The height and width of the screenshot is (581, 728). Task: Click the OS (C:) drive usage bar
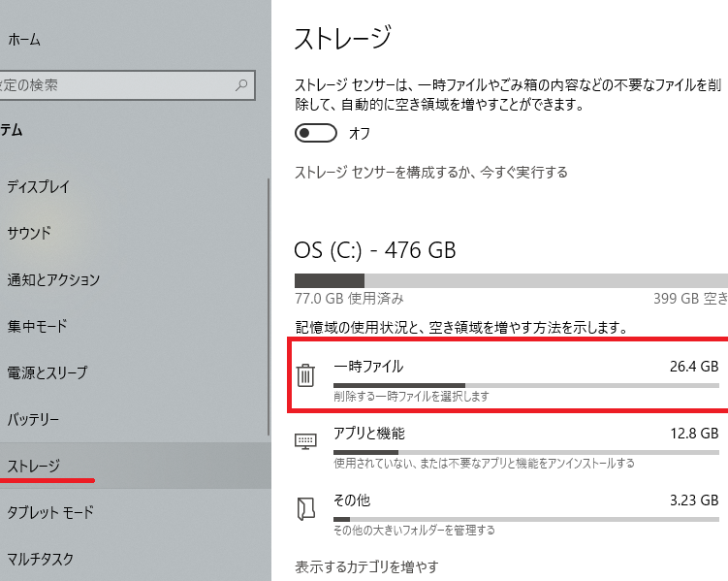[510, 280]
